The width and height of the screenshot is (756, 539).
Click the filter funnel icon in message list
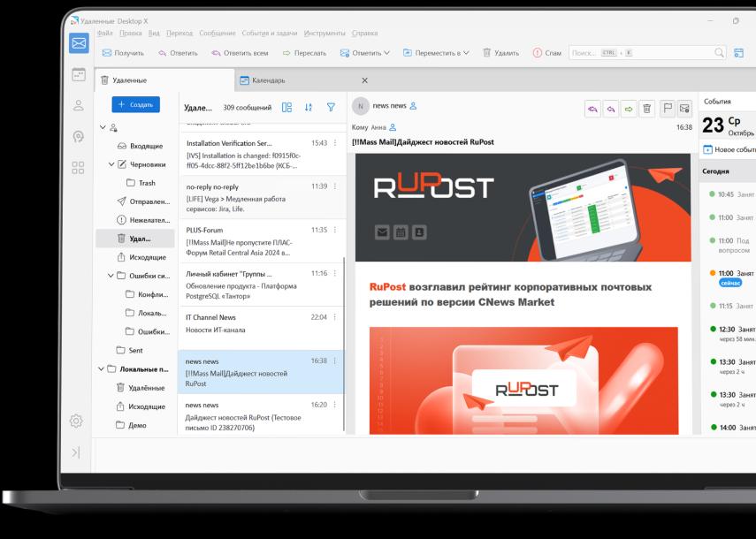(331, 108)
